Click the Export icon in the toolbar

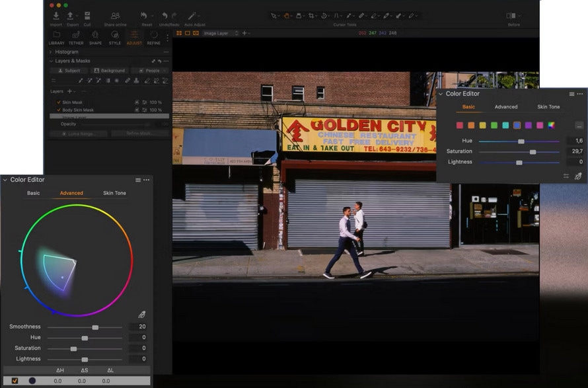(x=70, y=16)
